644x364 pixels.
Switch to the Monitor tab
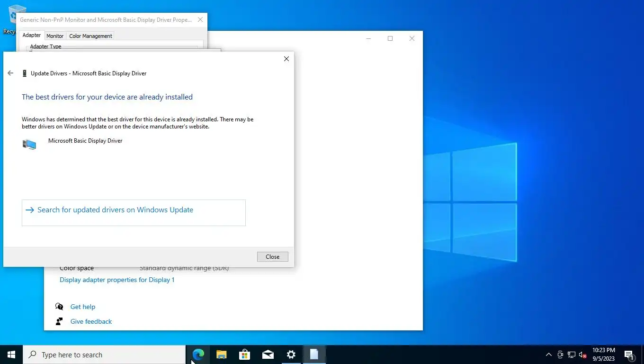click(55, 36)
